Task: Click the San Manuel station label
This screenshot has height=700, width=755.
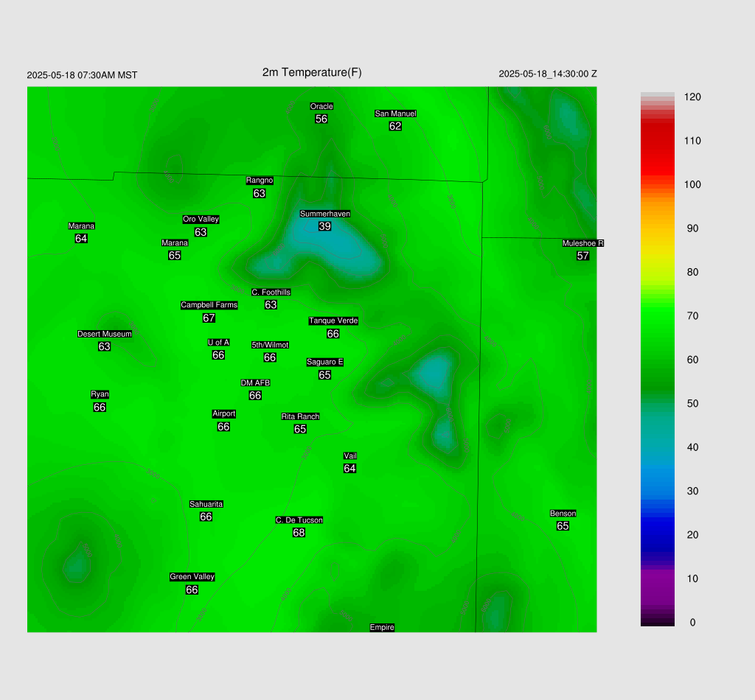Action: [x=395, y=113]
